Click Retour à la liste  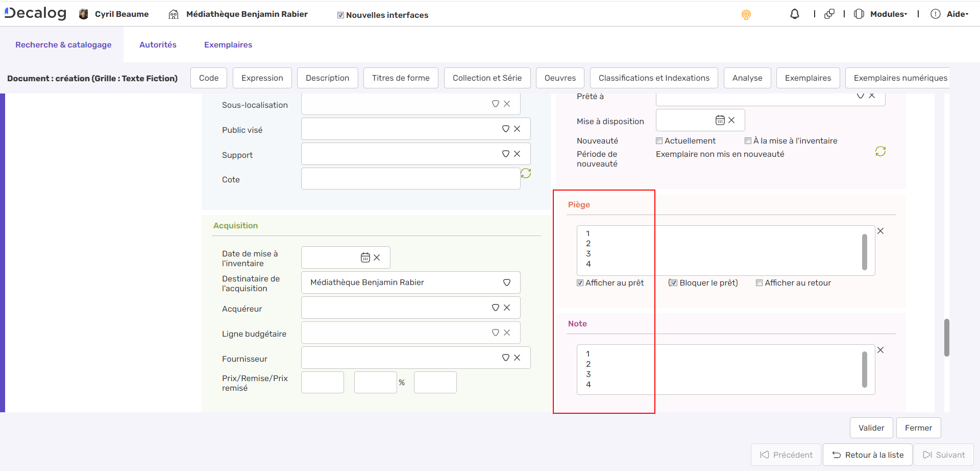867,455
